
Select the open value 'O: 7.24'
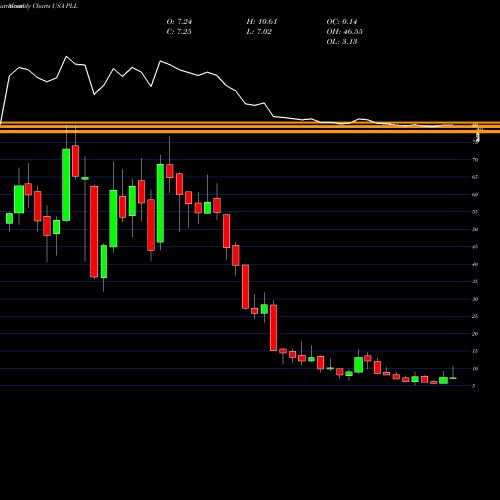click(179, 22)
